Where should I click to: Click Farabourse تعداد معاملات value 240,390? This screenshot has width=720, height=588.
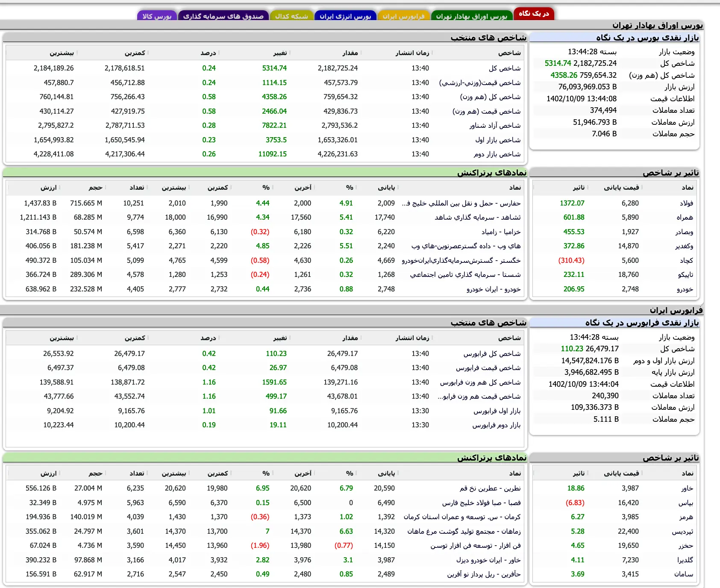[605, 396]
